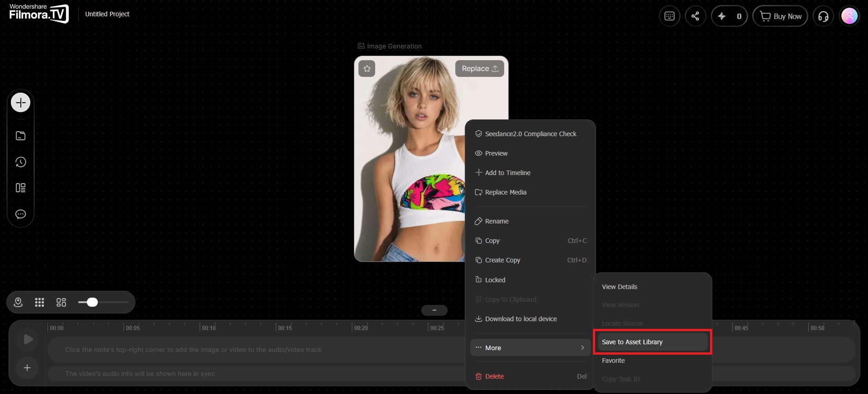The image size is (868, 394).
Task: Click the 00:10 timeline ruler mark
Action: [x=209, y=328]
